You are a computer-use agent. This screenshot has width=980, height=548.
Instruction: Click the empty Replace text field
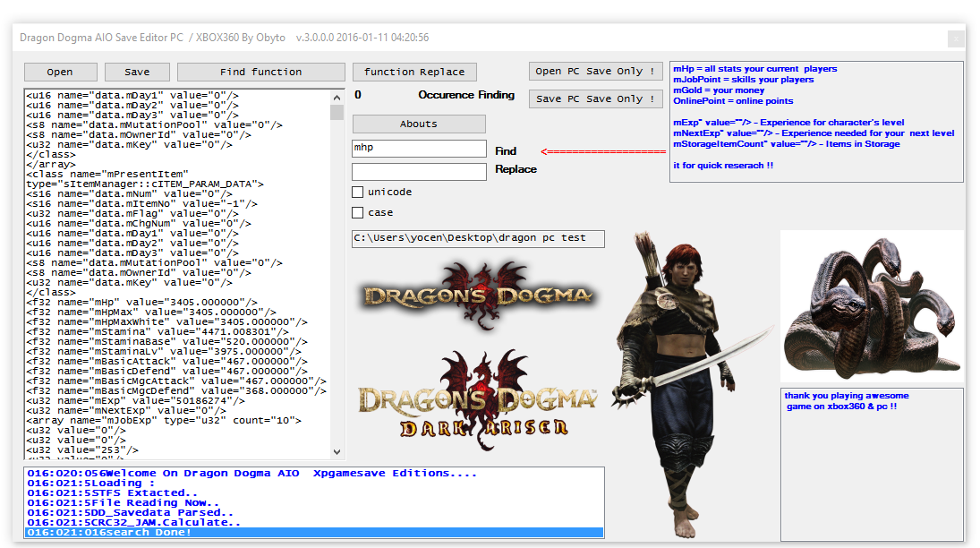pyautogui.click(x=419, y=171)
